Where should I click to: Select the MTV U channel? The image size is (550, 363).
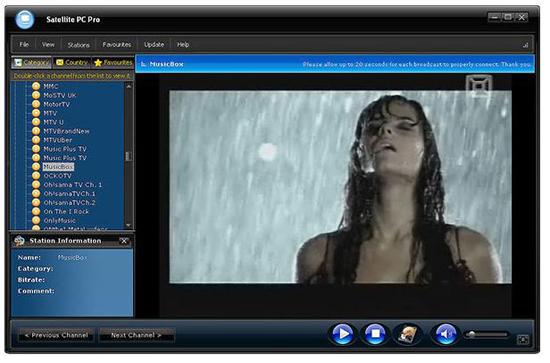tap(54, 123)
